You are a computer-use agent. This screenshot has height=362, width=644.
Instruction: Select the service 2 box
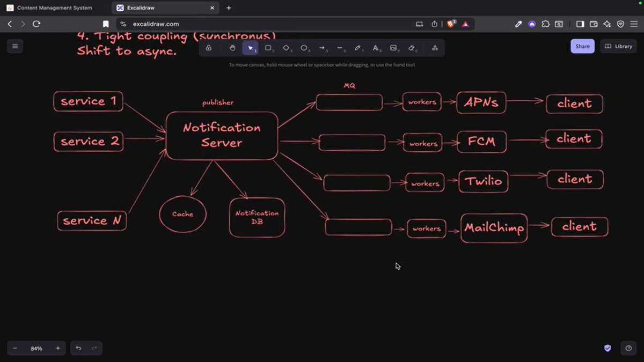click(x=89, y=142)
